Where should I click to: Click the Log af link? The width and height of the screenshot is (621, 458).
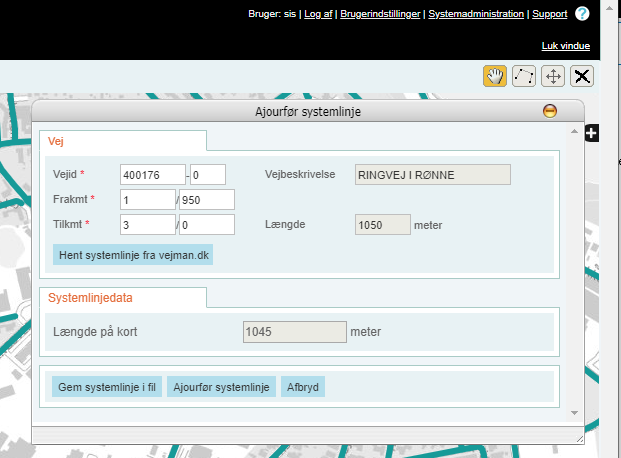tap(319, 15)
